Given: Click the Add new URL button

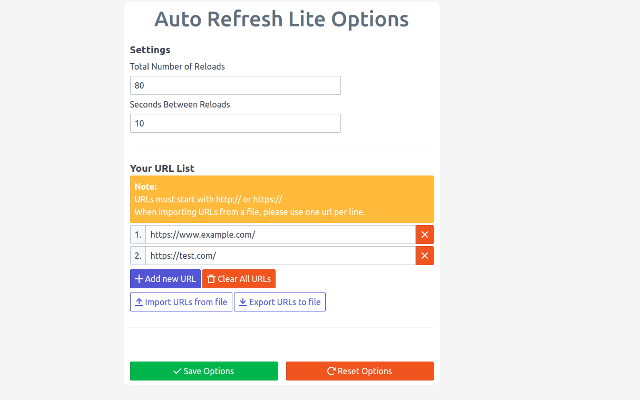Looking at the screenshot, I should (x=165, y=279).
